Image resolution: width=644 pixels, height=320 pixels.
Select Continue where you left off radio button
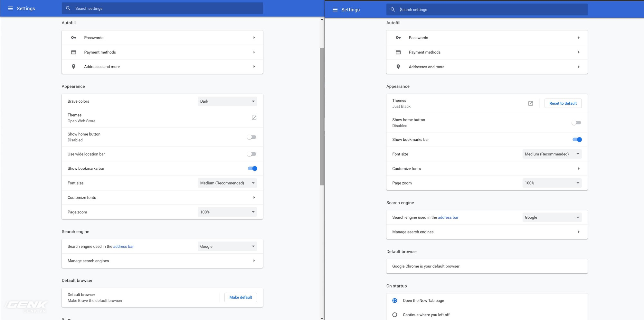tap(395, 315)
